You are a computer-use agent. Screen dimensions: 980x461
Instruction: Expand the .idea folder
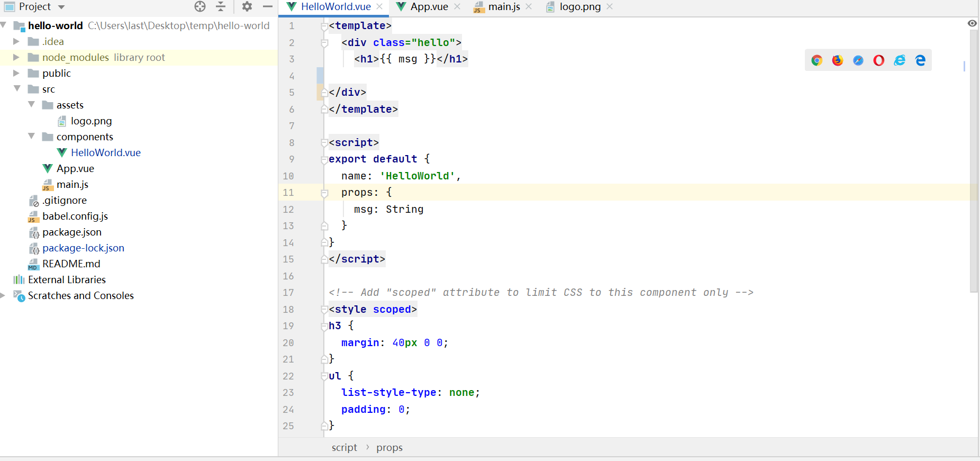tap(16, 41)
